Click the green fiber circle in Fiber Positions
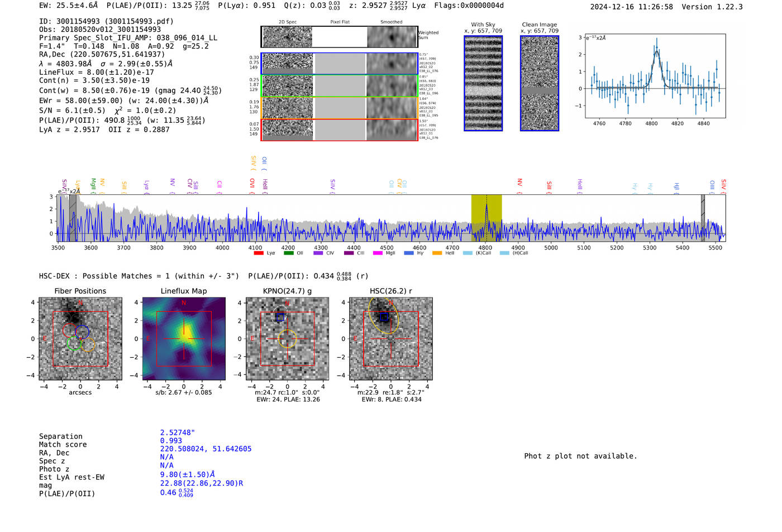782x532 pixels. tap(74, 343)
